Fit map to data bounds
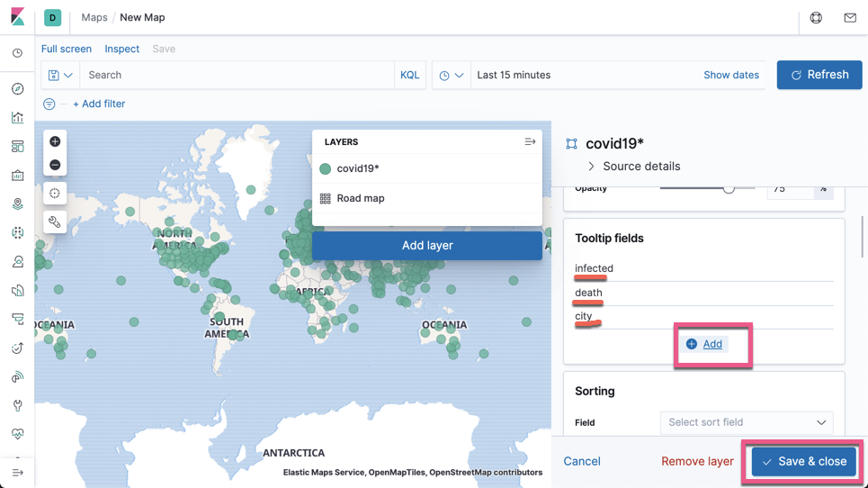This screenshot has height=488, width=868. (55, 194)
